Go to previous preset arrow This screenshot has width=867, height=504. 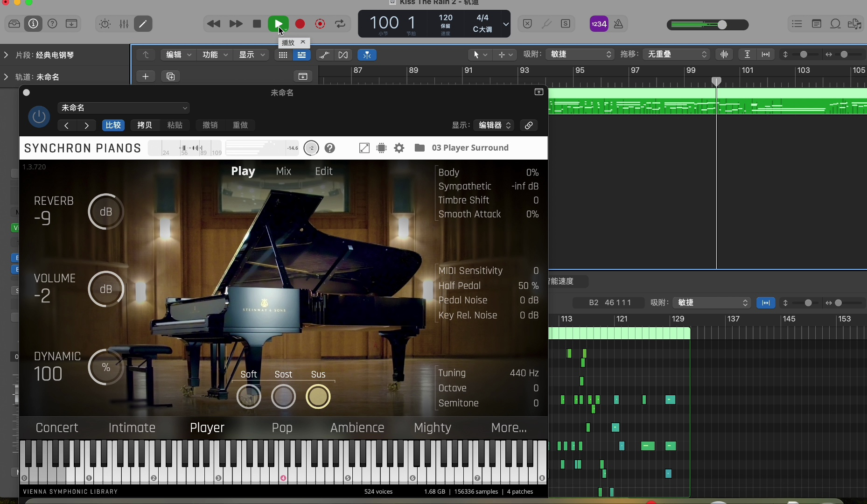[x=67, y=125]
